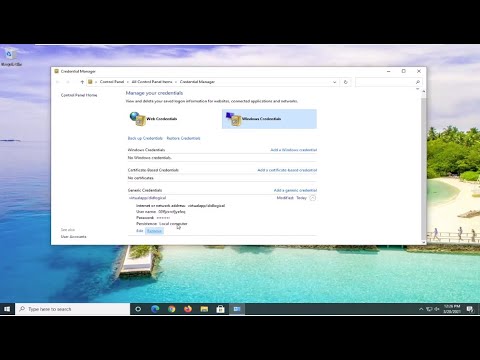
Task: Open User Accounts under See also
Action: click(x=73, y=237)
